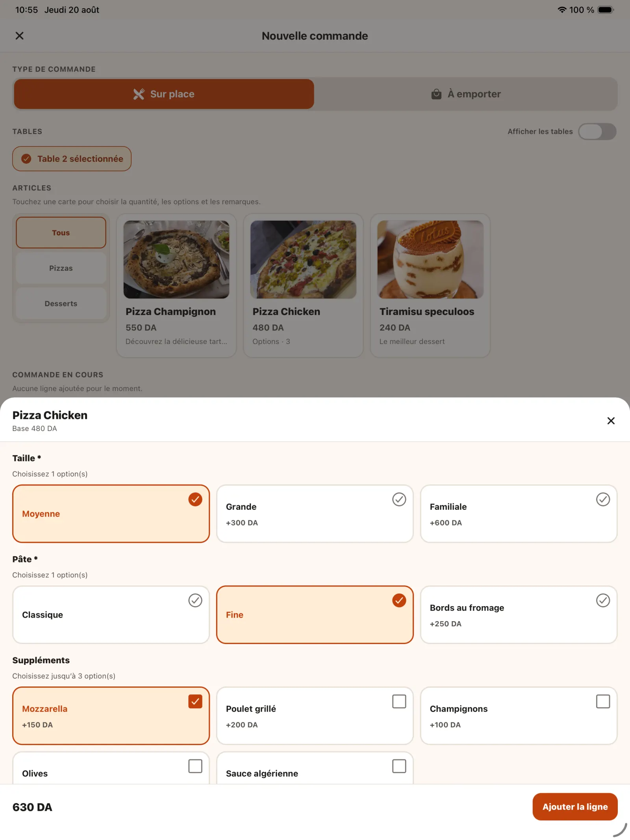The width and height of the screenshot is (630, 840).
Task: Toggle the Afficher les tables switch
Action: (597, 131)
